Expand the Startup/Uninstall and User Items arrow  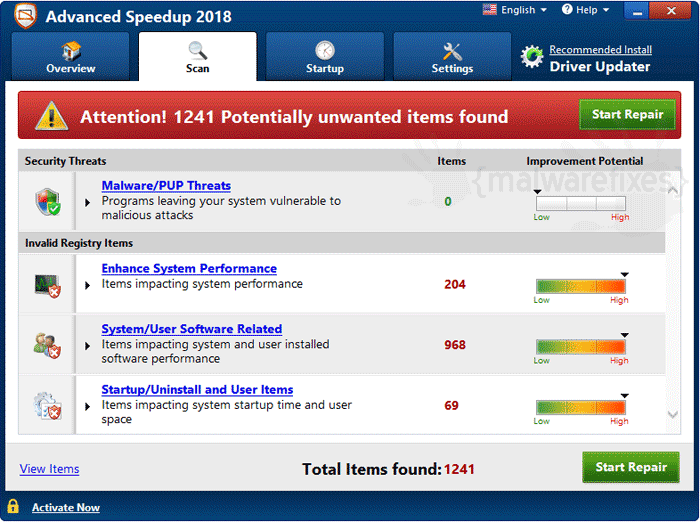[x=88, y=406]
